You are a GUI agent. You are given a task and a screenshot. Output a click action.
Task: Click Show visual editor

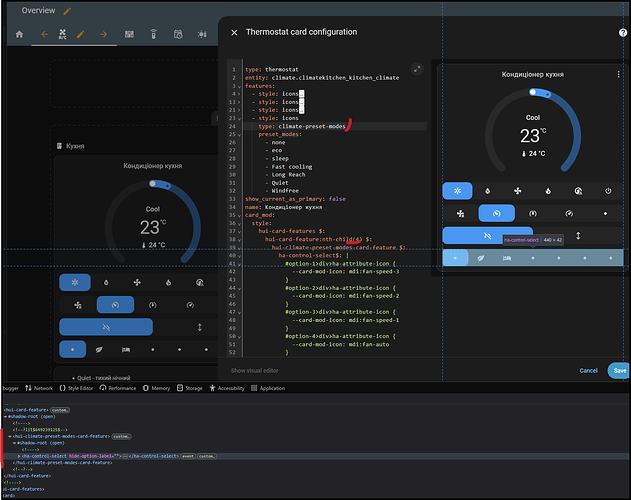tap(255, 370)
